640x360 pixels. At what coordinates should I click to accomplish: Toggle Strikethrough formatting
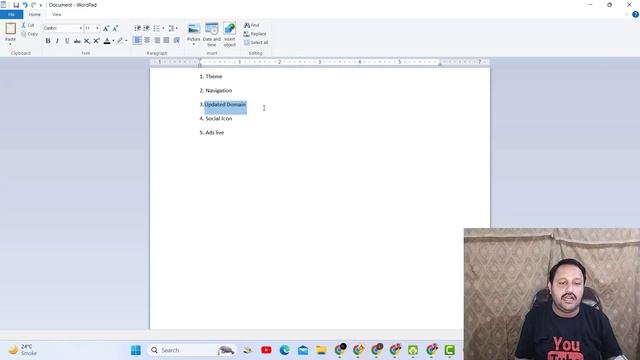77,41
